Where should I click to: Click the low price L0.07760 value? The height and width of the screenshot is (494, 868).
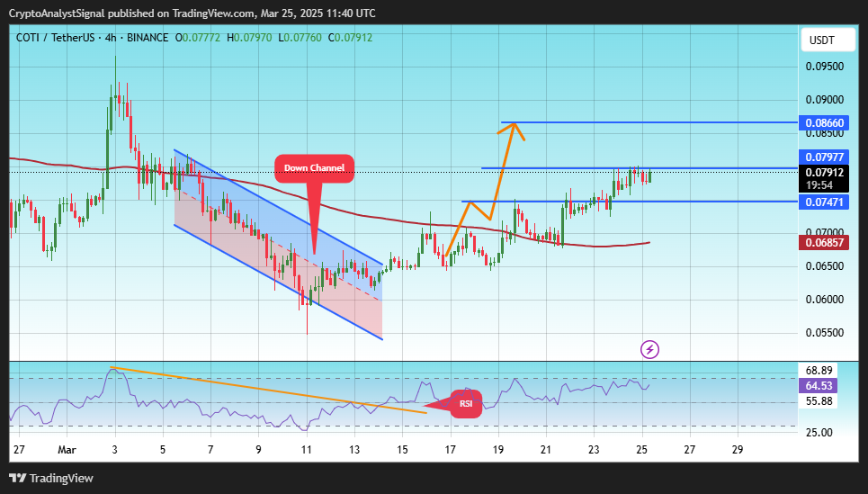(300, 38)
